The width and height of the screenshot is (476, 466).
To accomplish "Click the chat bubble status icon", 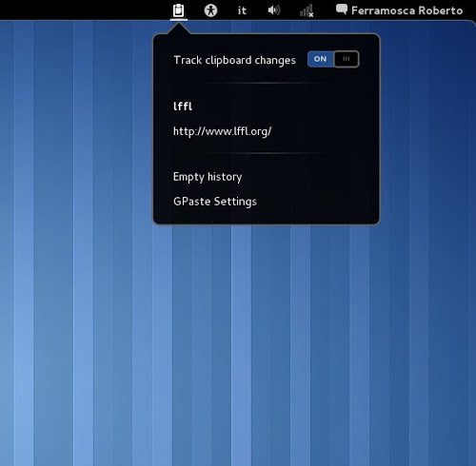I will click(342, 10).
